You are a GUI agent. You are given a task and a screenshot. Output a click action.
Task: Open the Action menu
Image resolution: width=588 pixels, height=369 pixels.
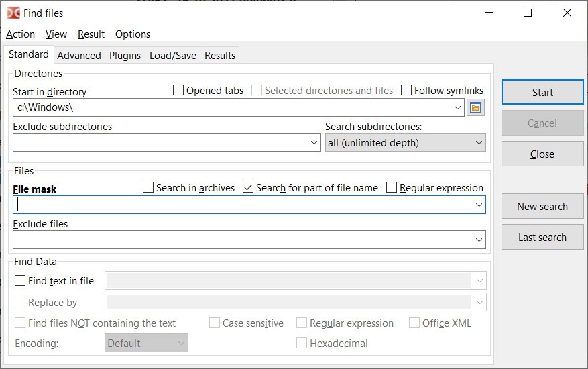pyautogui.click(x=20, y=34)
